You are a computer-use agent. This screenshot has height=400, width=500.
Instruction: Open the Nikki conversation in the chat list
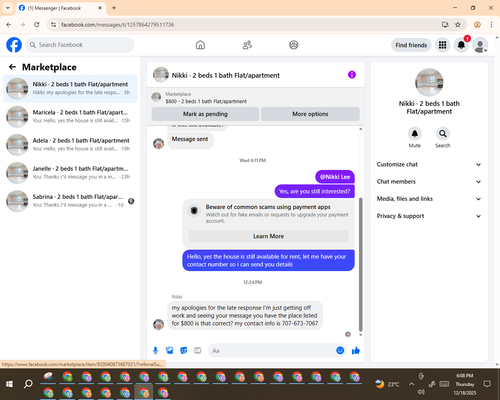(70, 89)
